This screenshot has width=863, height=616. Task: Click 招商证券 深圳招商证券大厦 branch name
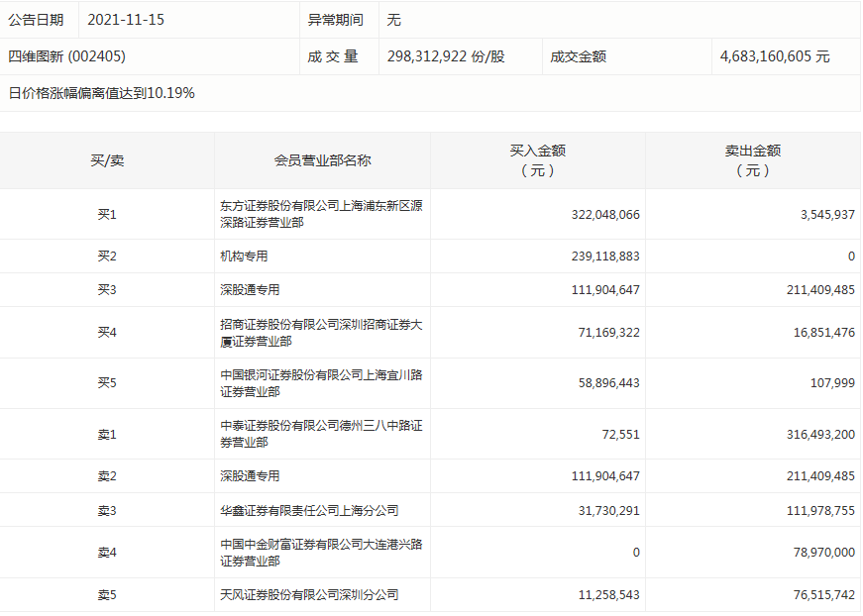pyautogui.click(x=321, y=333)
